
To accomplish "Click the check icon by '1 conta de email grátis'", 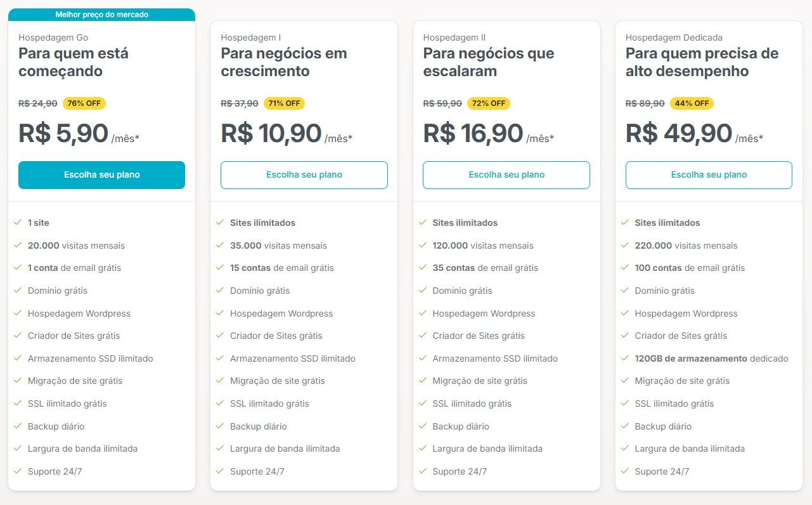I will pos(17,268).
